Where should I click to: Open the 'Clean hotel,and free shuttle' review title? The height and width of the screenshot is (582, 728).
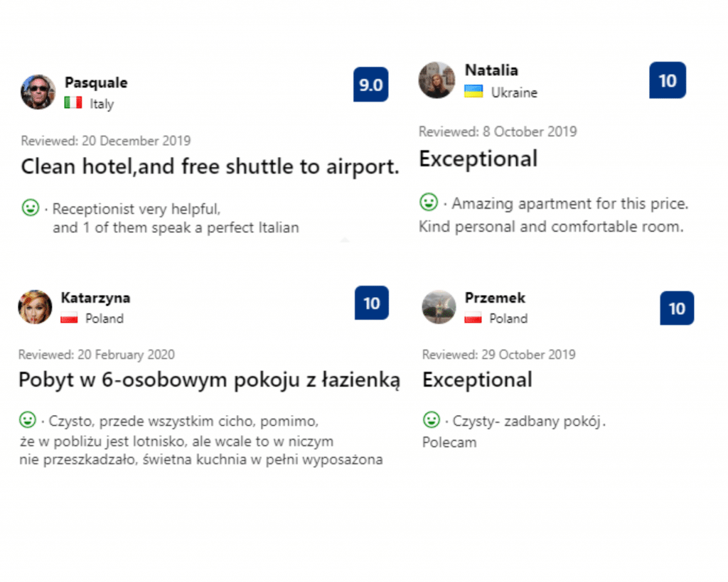click(210, 166)
